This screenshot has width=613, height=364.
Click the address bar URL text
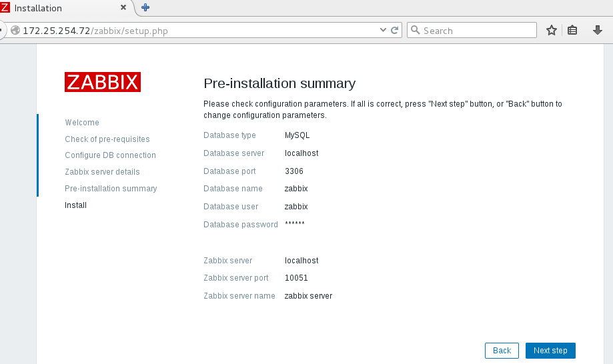[x=95, y=31]
